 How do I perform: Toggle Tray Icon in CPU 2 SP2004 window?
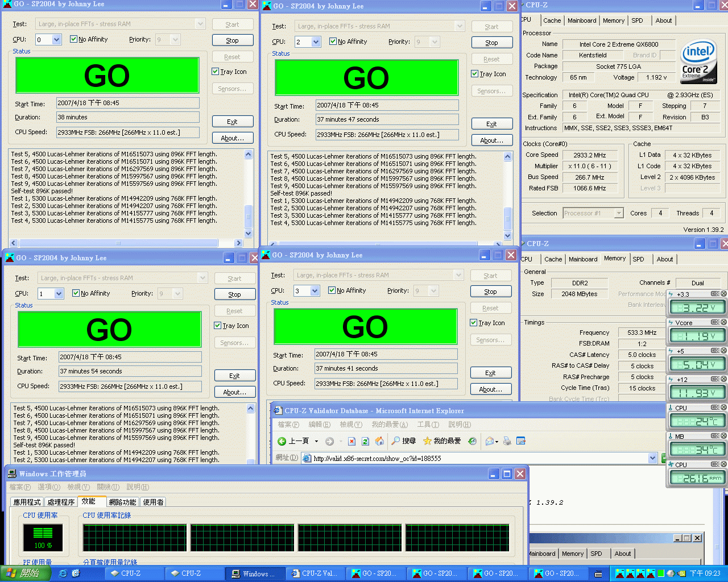pos(474,74)
